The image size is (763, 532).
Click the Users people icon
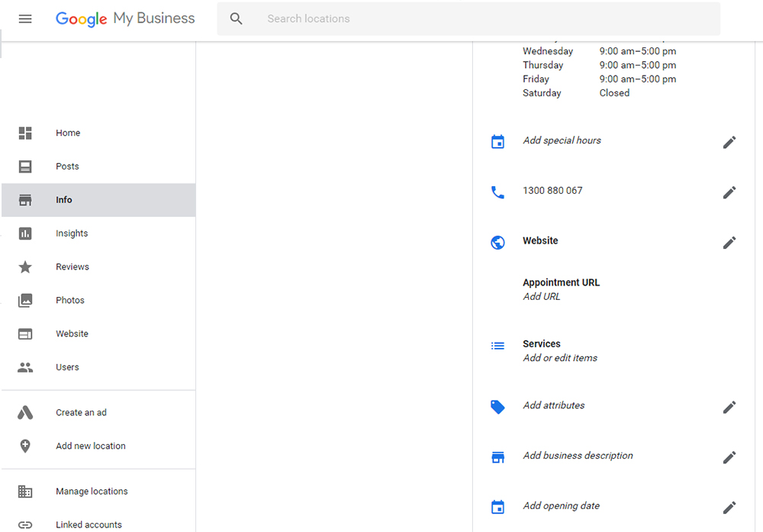(x=25, y=367)
